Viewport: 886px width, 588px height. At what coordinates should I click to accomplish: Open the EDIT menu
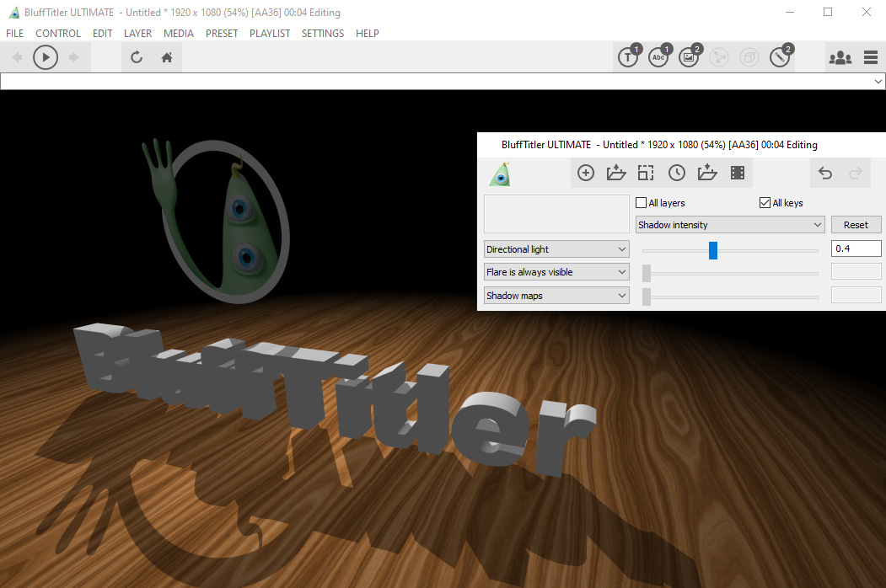point(102,34)
